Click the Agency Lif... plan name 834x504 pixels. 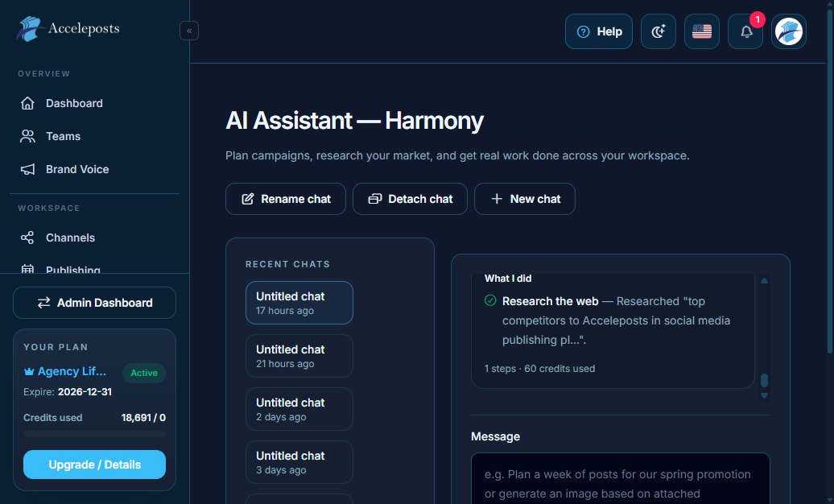pos(72,371)
